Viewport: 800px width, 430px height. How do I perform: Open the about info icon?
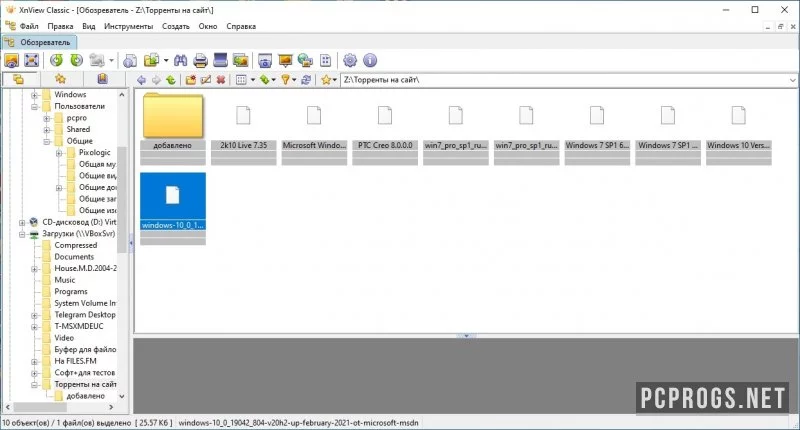pyautogui.click(x=370, y=61)
